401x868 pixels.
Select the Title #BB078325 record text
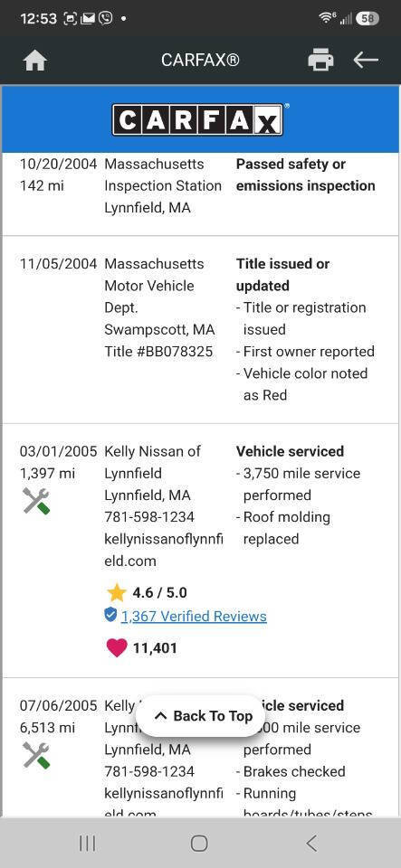[x=158, y=352]
